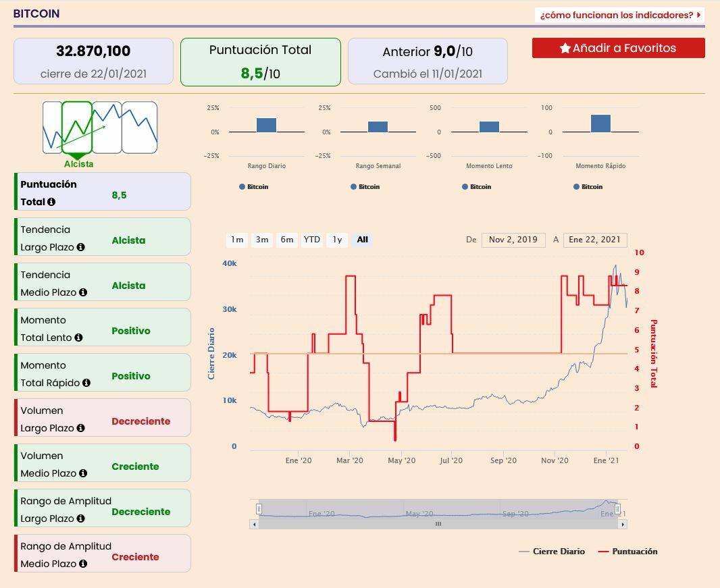
Task: Select the 1y range
Action: pos(337,240)
